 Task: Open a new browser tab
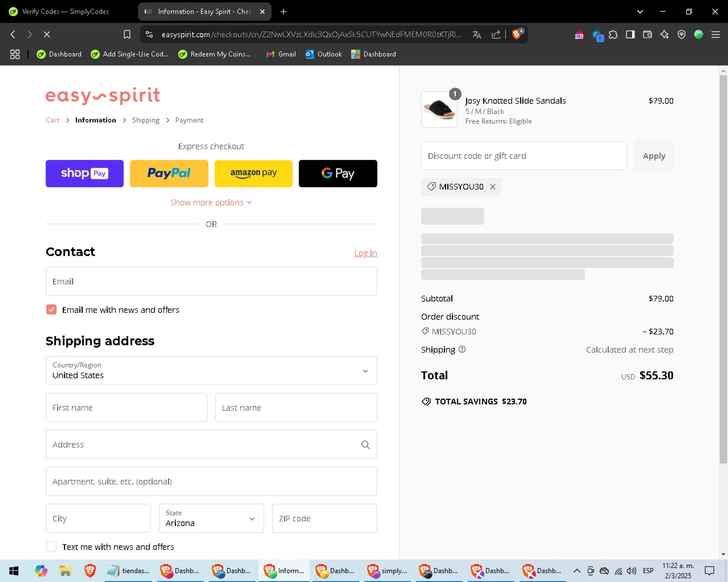coord(283,12)
